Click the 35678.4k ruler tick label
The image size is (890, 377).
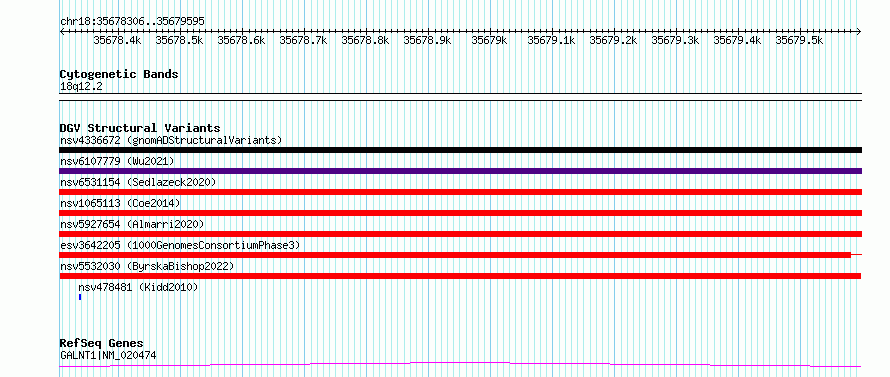pyautogui.click(x=117, y=40)
